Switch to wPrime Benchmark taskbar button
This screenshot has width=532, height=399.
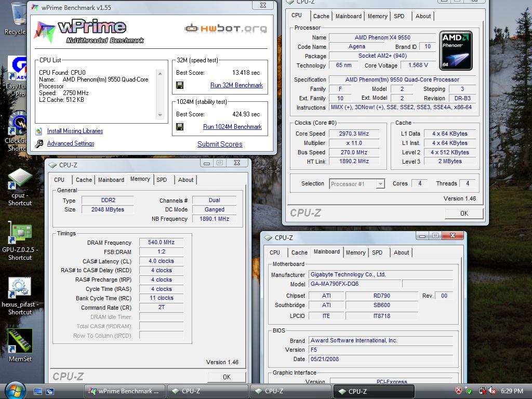(124, 391)
